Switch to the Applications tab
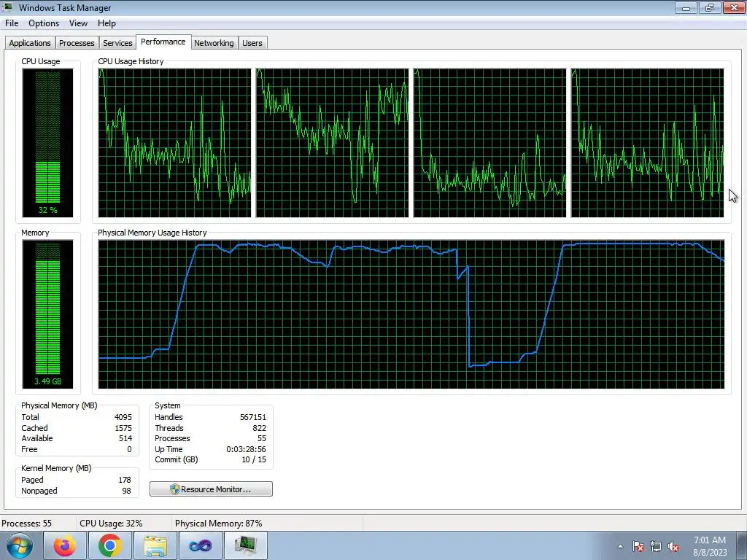 [x=30, y=43]
